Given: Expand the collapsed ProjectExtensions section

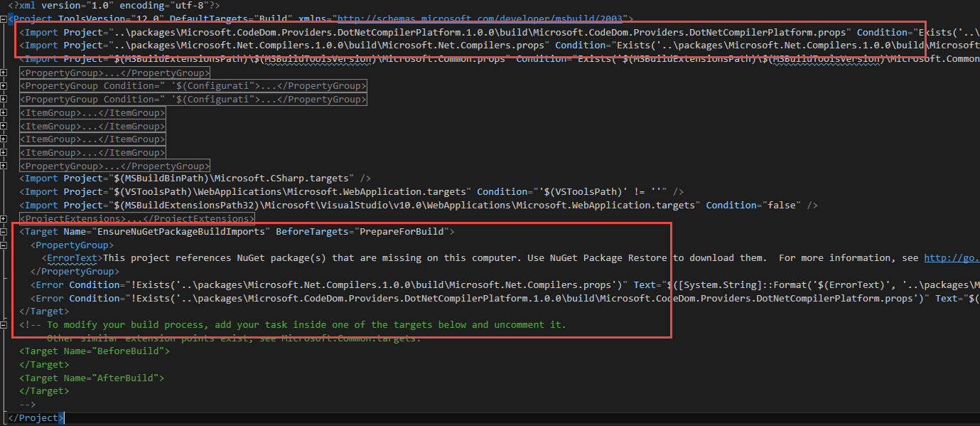Looking at the screenshot, I should [x=4, y=218].
